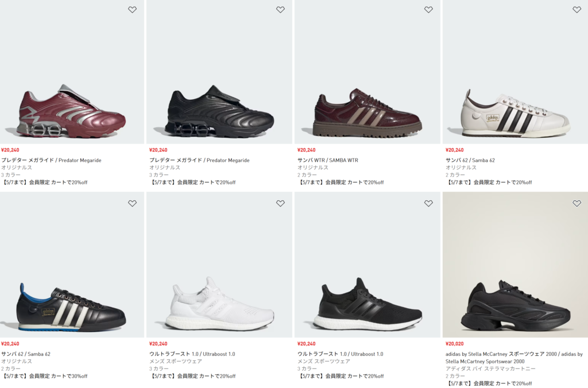
Task: Click the SAMBA WTR product title
Action: [327, 160]
